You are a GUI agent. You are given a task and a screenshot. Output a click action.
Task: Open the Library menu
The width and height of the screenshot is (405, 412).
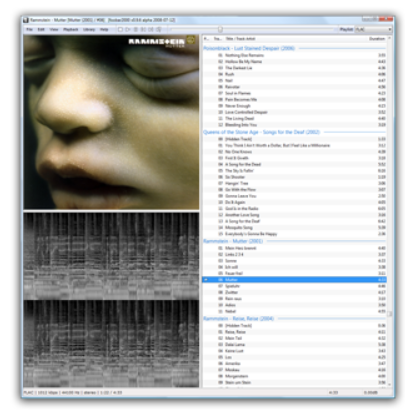pos(89,30)
